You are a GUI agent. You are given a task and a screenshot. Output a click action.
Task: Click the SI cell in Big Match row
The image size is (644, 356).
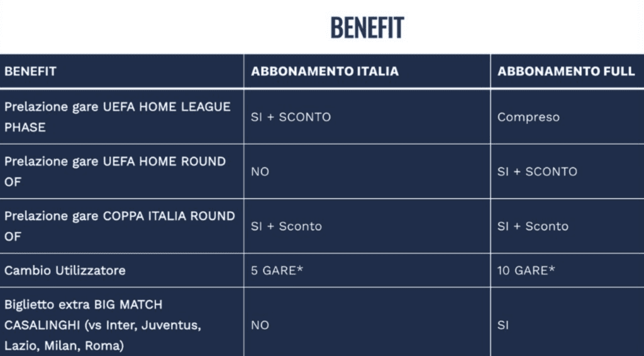(x=503, y=325)
